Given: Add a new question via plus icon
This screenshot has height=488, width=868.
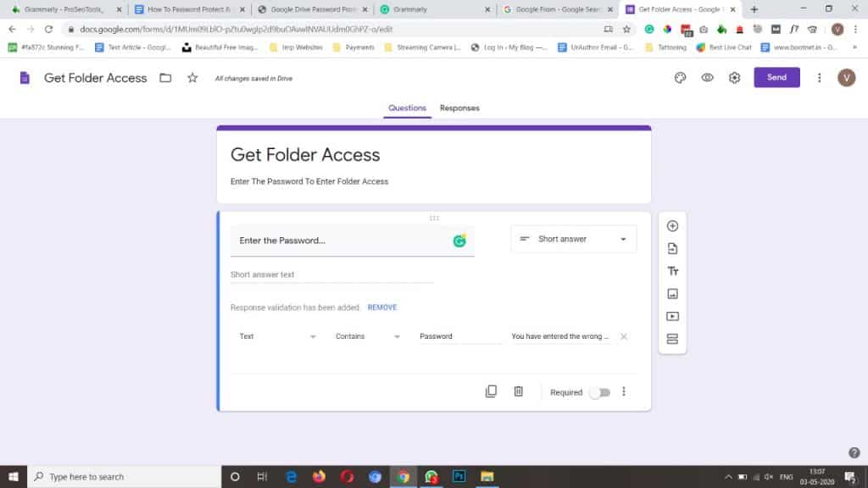Looking at the screenshot, I should click(x=672, y=225).
